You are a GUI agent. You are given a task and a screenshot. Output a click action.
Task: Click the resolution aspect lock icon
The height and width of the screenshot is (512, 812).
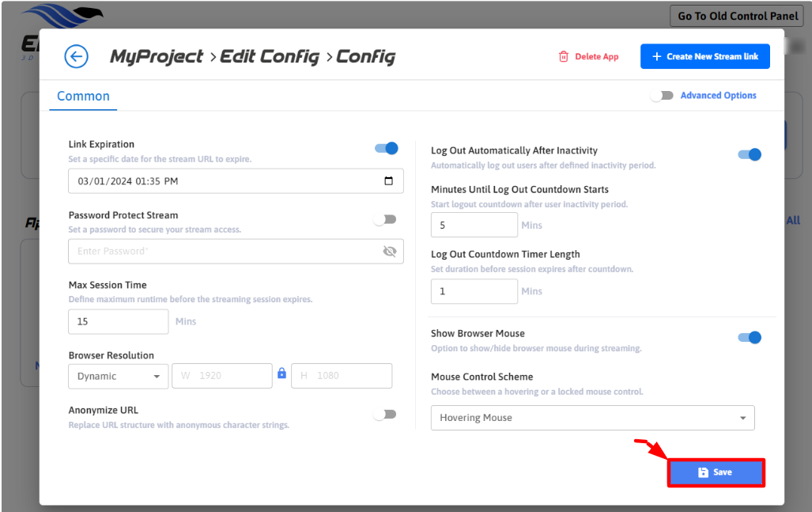tap(281, 374)
